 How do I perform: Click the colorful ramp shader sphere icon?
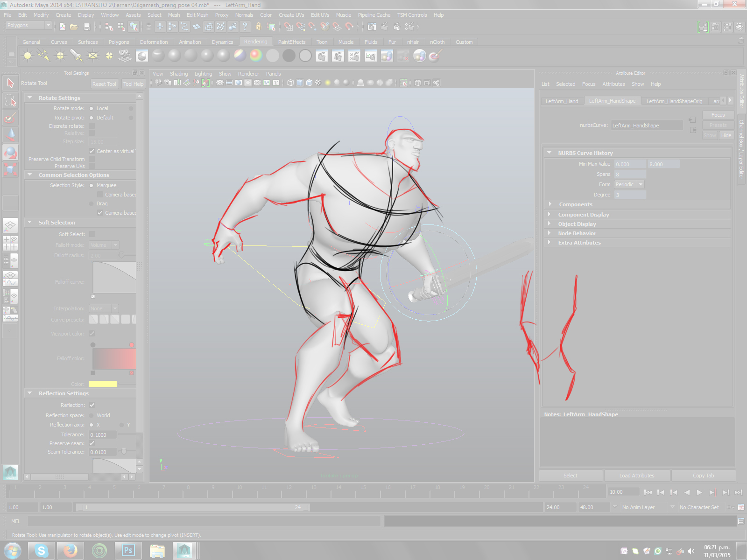coord(256,56)
